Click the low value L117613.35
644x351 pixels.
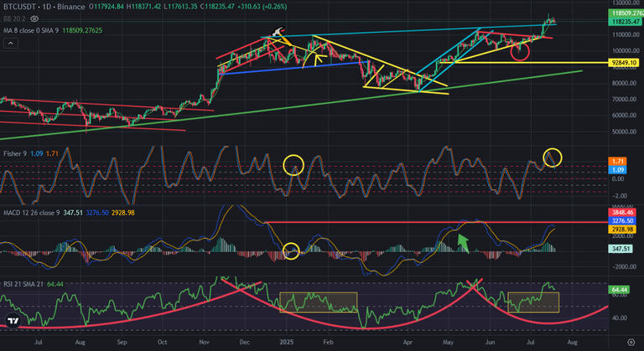[180, 7]
